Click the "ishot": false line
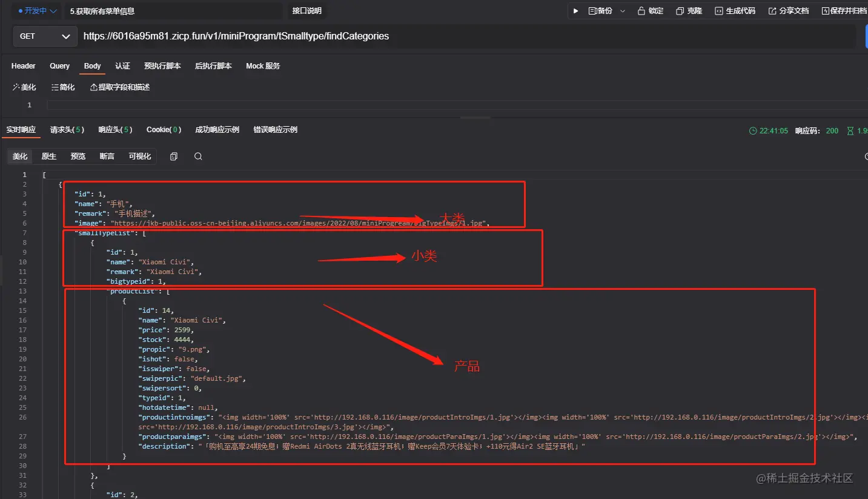 pos(168,359)
